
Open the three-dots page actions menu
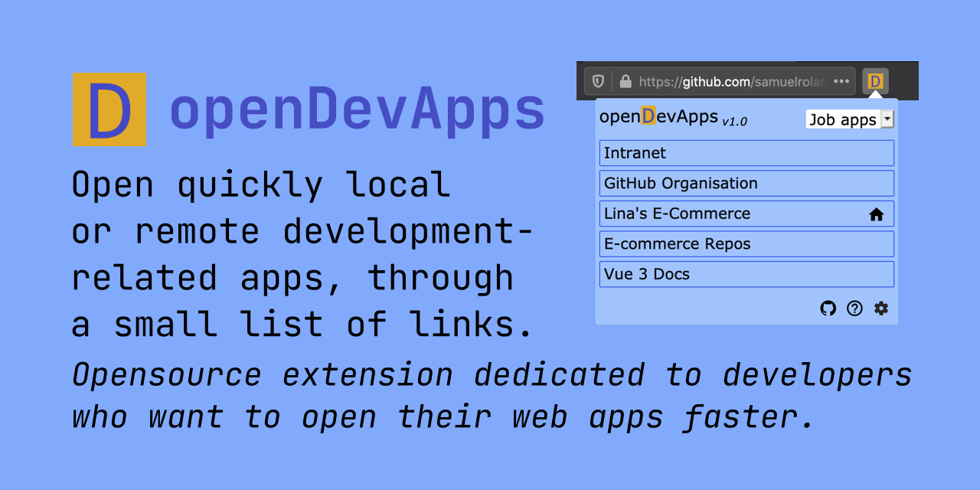coord(841,81)
